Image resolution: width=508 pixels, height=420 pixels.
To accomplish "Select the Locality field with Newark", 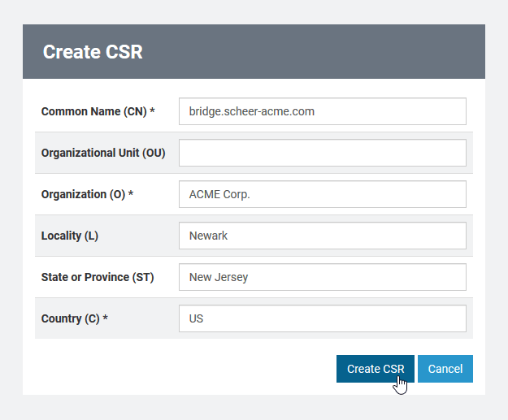I will pyautogui.click(x=322, y=236).
